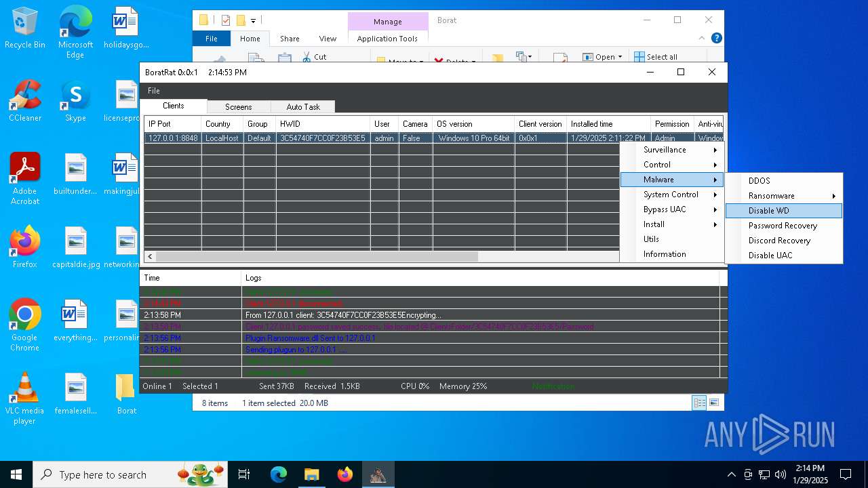Screen dimensions: 868x488
Task: Open the Application Tools ribbon tab
Action: pyautogui.click(x=387, y=39)
